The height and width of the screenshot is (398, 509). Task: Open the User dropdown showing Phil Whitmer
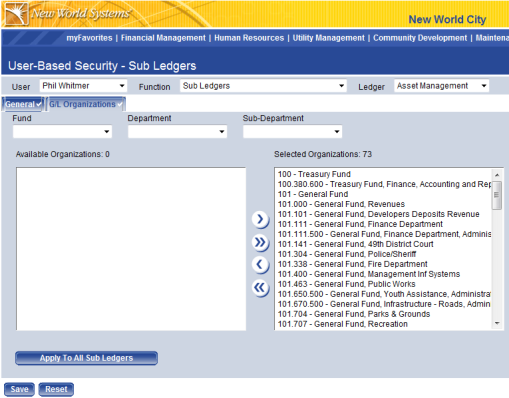pos(83,86)
